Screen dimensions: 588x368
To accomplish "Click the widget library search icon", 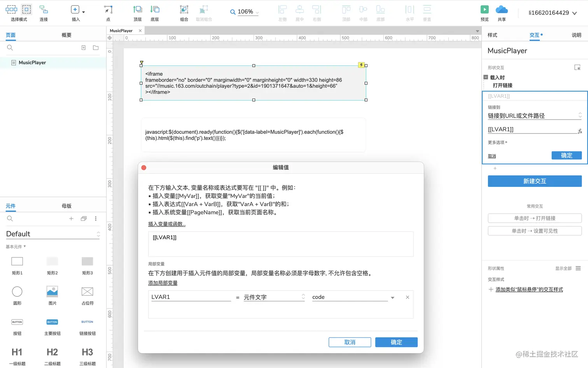I will click(x=10, y=218).
